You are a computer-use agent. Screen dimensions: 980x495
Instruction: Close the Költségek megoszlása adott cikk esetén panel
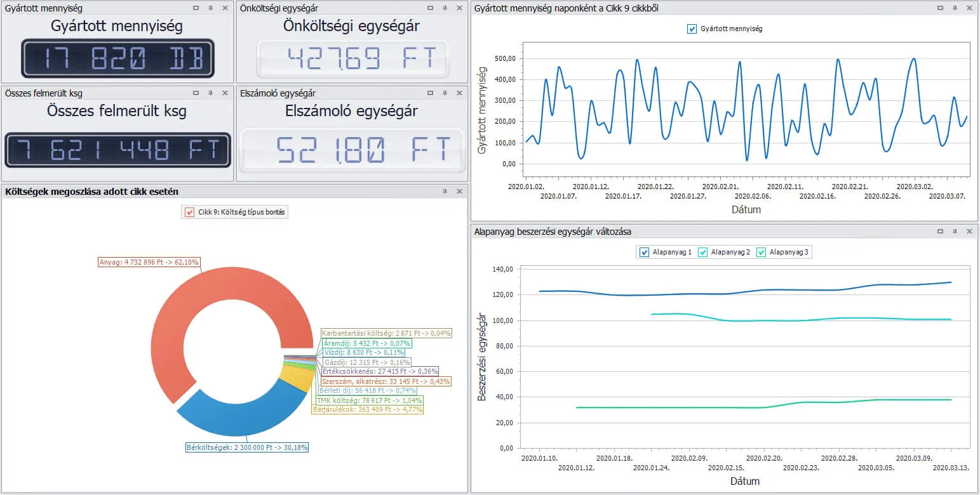tap(459, 191)
